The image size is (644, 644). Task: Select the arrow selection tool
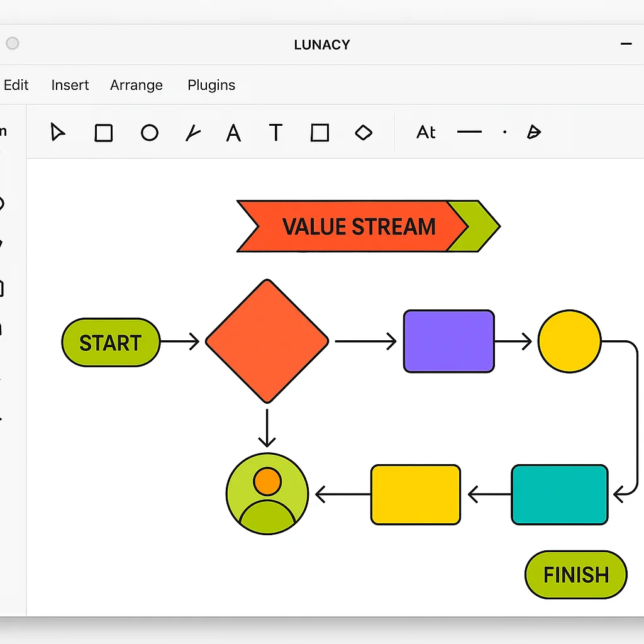coord(57,132)
